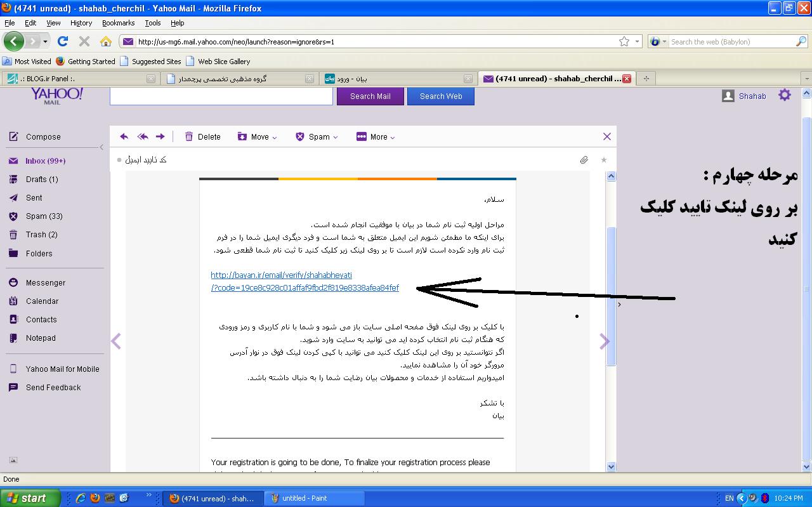Viewport: 812px width, 507px height.
Task: Delete the open email
Action: coord(202,136)
